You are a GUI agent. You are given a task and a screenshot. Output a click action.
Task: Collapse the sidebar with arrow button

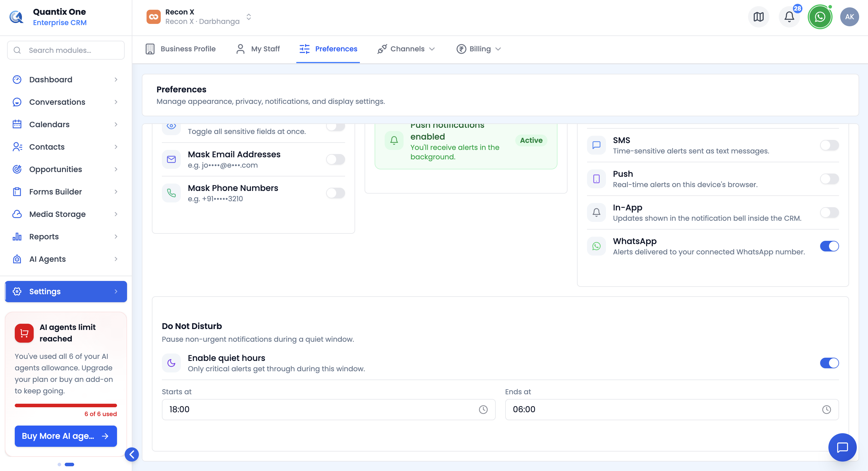point(131,454)
